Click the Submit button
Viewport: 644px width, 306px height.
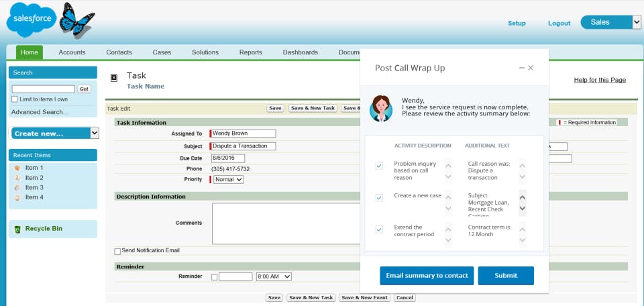(x=506, y=276)
